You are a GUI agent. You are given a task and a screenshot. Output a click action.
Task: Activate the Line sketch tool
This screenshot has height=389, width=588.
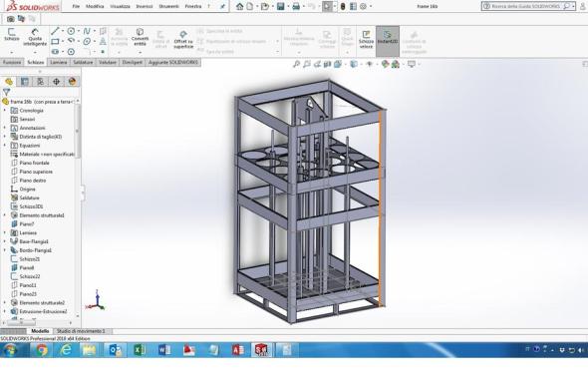(x=55, y=31)
